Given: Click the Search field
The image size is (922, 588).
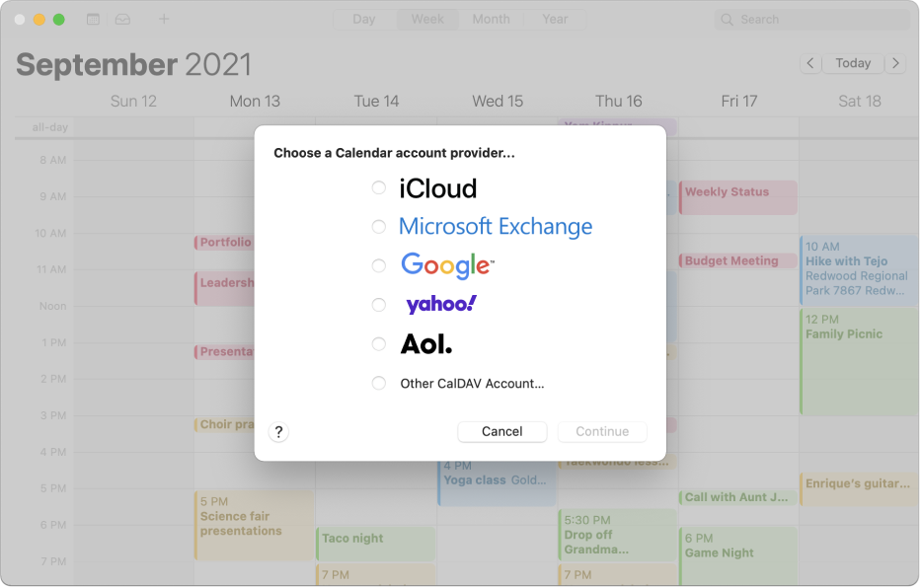Looking at the screenshot, I should [812, 20].
